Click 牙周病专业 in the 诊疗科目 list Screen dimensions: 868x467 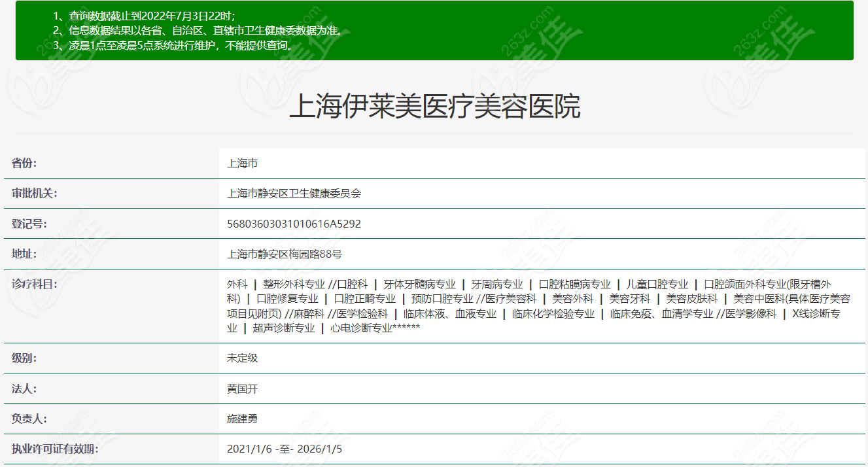tap(497, 284)
